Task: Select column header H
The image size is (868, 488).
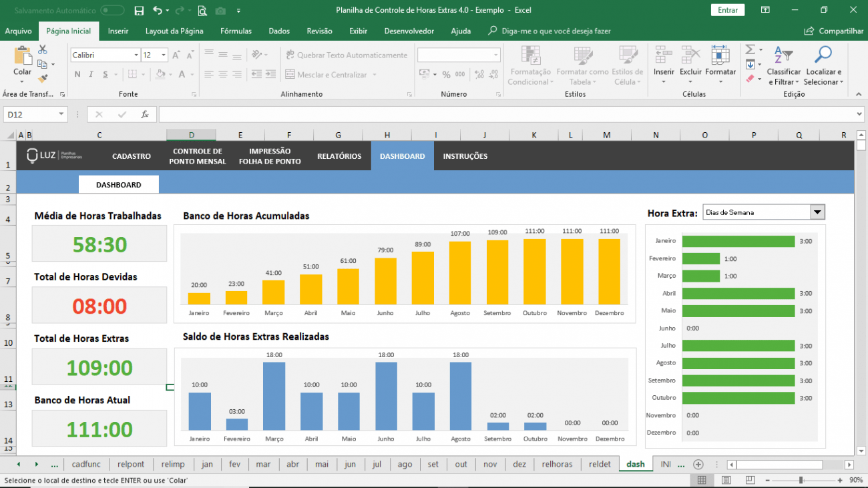Action: pos(387,135)
